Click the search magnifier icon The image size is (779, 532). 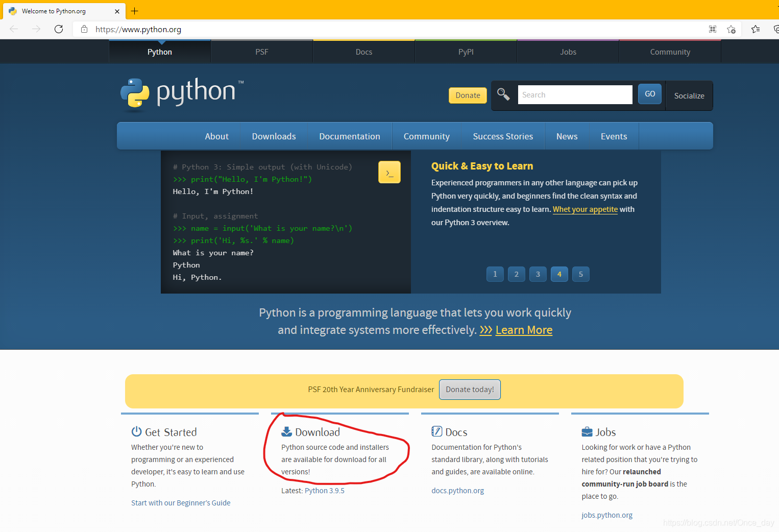click(x=503, y=94)
